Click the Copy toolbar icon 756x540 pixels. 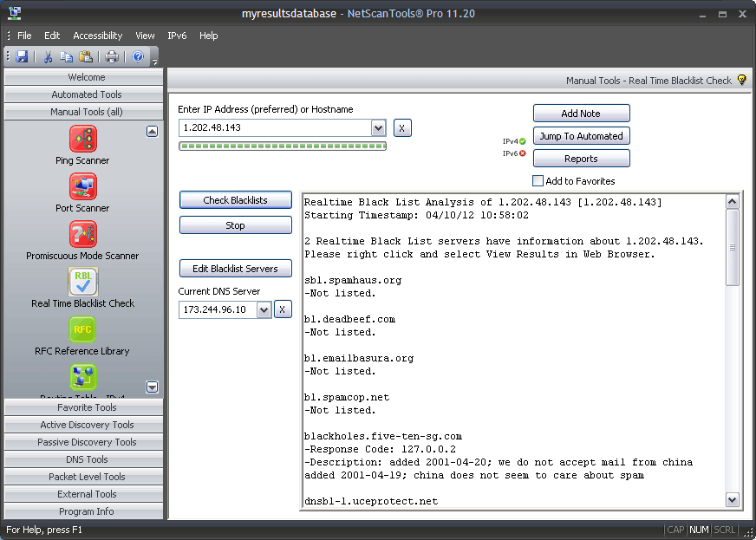click(67, 57)
